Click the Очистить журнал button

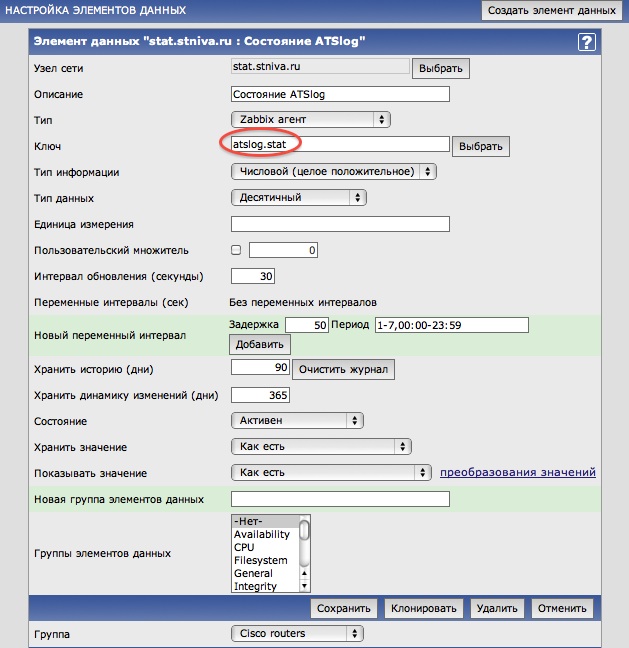pos(342,370)
